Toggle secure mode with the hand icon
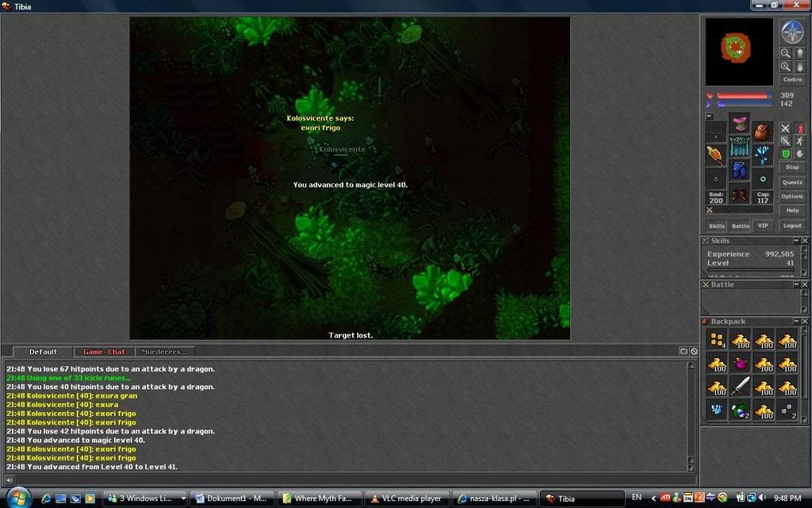 (799, 154)
